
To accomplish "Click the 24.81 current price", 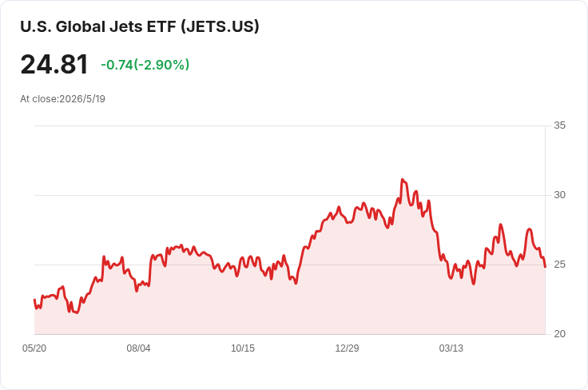I will [54, 65].
